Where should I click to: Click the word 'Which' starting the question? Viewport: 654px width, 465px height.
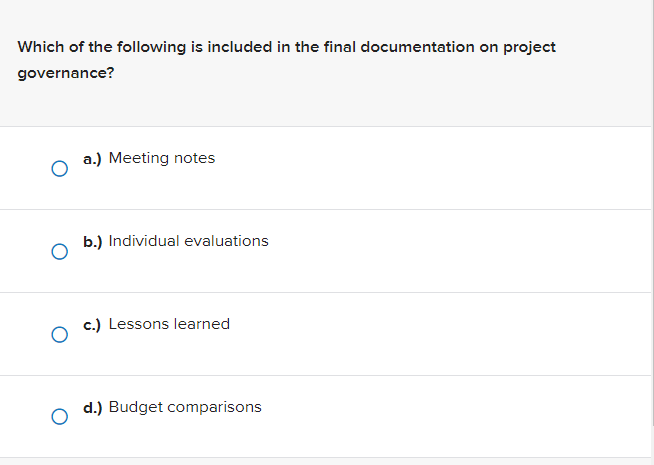pos(42,47)
